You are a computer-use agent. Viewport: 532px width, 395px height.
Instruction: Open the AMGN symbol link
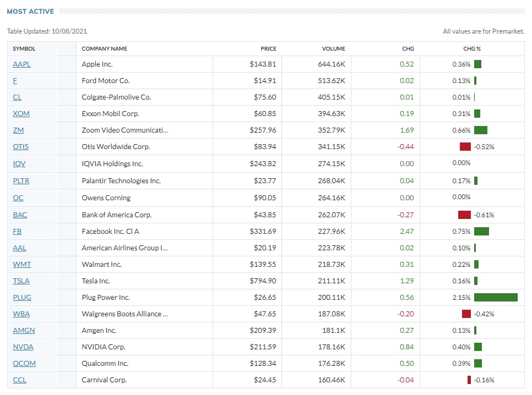click(x=24, y=331)
